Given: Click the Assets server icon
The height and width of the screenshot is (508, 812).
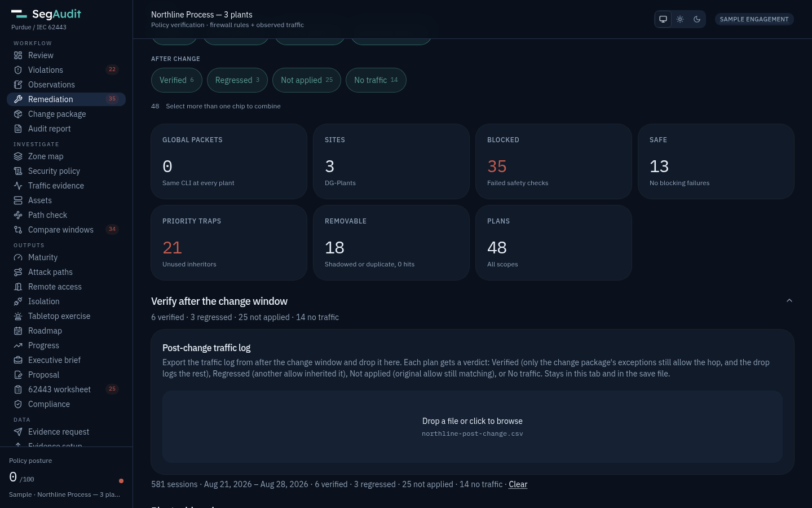Looking at the screenshot, I should [x=18, y=200].
